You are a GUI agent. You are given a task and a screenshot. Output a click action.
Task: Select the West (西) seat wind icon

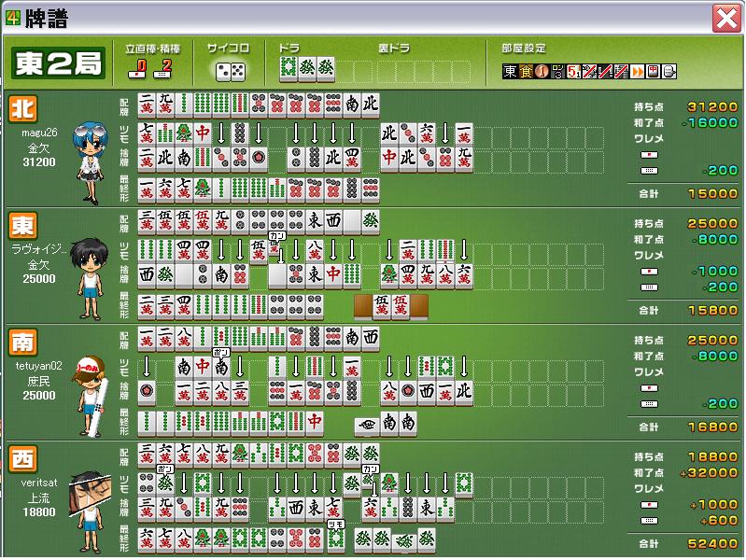[22, 457]
